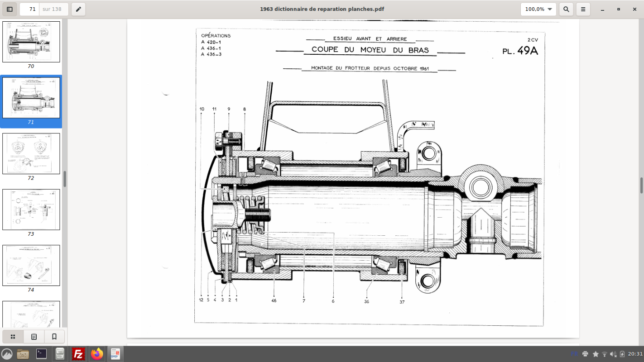Open the 100,0% zoom dropdown
The height and width of the screenshot is (362, 644).
click(538, 9)
